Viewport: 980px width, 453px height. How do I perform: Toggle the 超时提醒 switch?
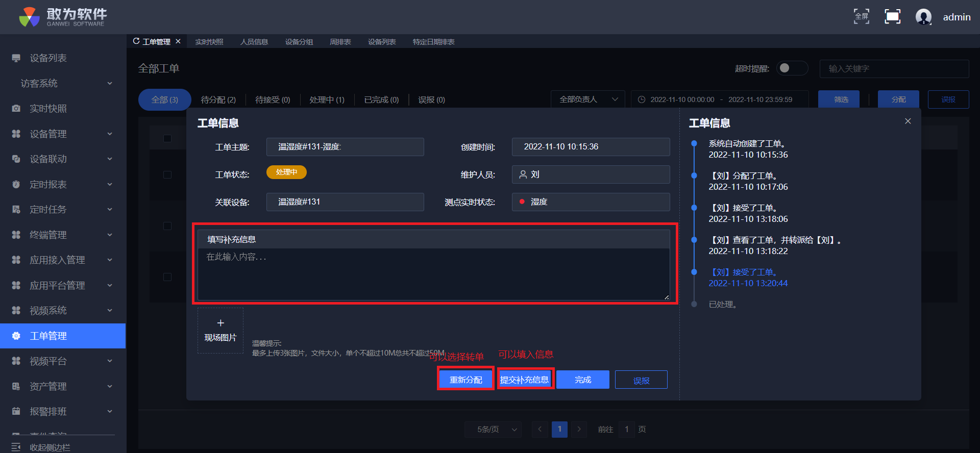coord(792,68)
